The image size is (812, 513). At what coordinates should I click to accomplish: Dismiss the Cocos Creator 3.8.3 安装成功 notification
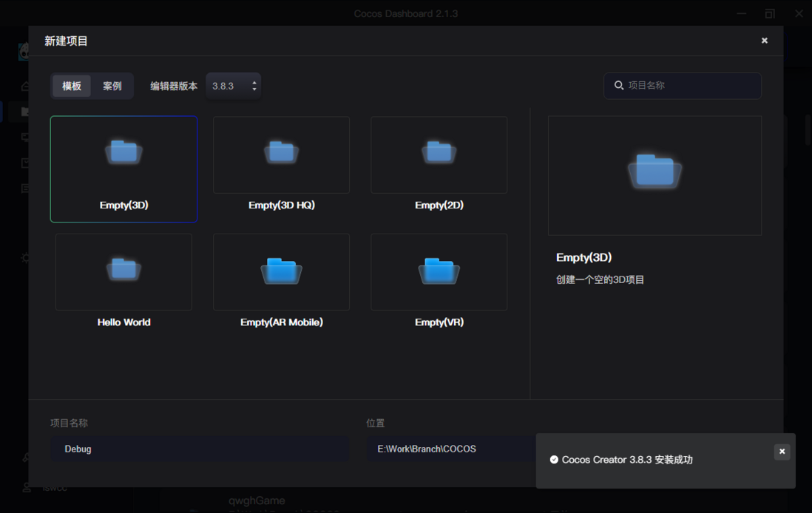click(x=782, y=452)
